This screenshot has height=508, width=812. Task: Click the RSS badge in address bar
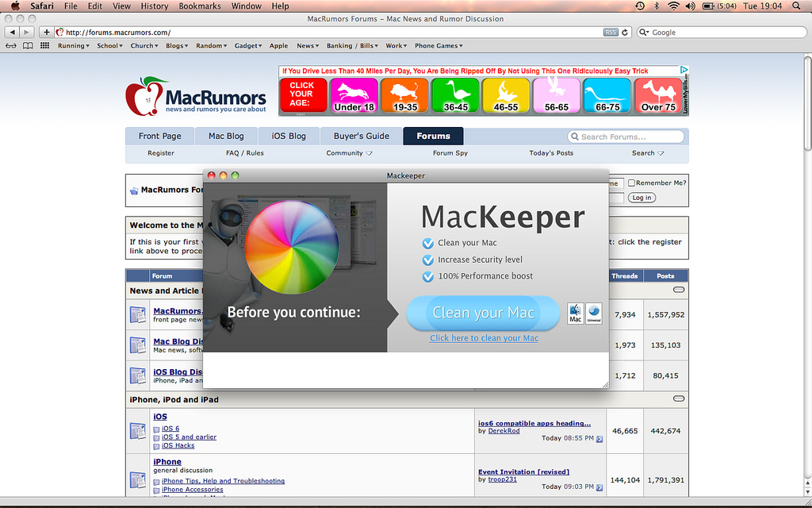611,32
